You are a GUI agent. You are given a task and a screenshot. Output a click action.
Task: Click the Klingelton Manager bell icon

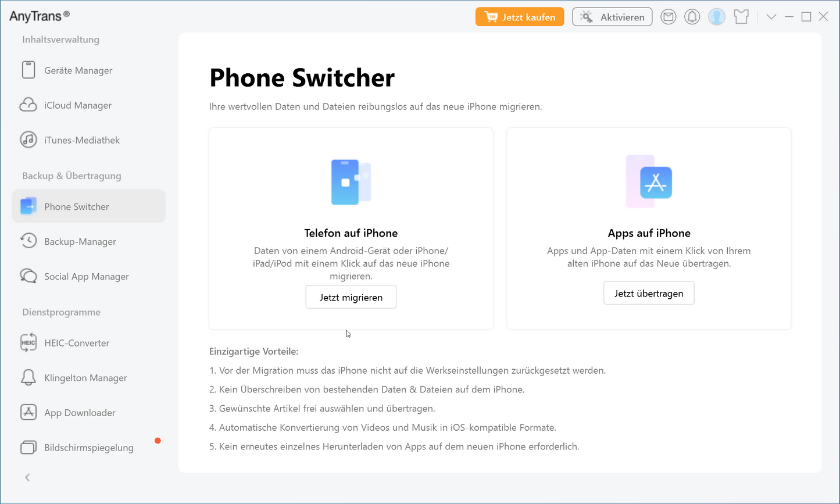(28, 378)
